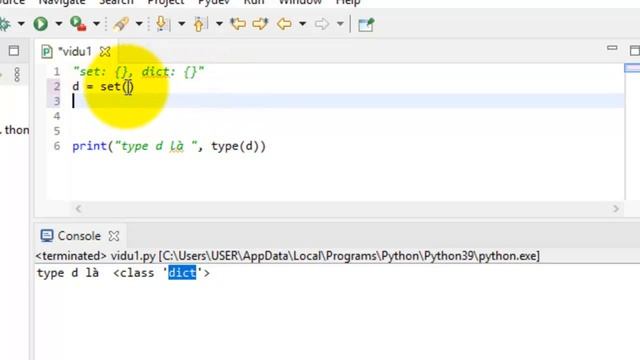Open the Project menu
The height and width of the screenshot is (360, 640).
pyautogui.click(x=166, y=2)
